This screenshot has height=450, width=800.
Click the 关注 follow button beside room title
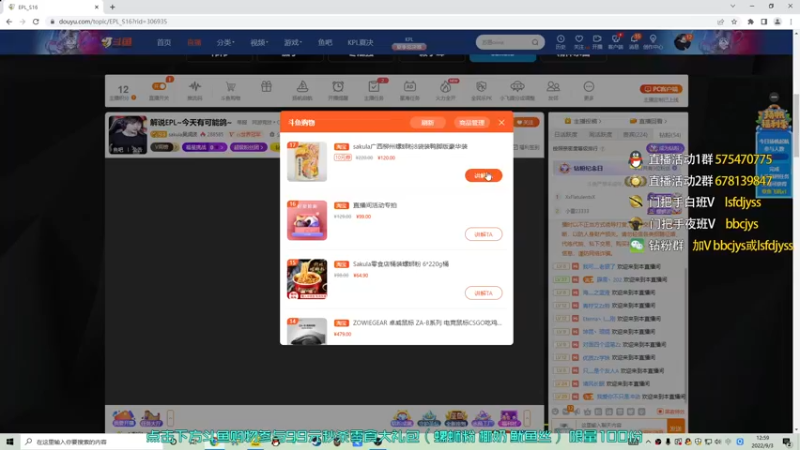526,122
